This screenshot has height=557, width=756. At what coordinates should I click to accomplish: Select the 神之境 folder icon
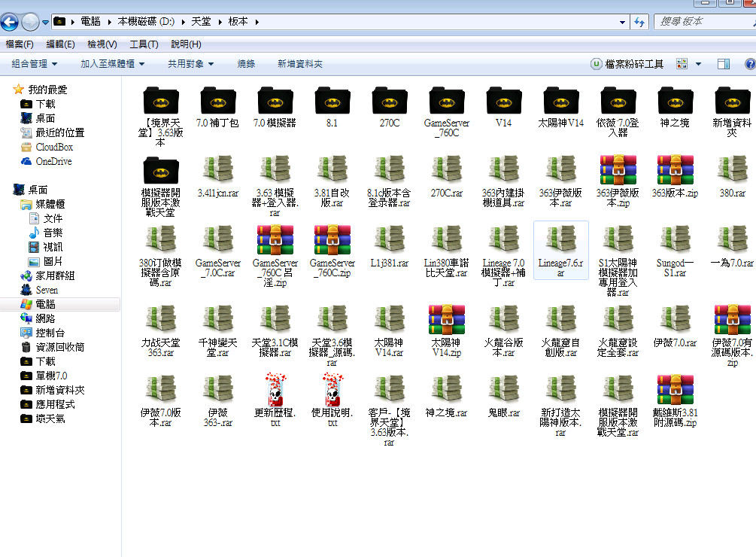(x=676, y=100)
